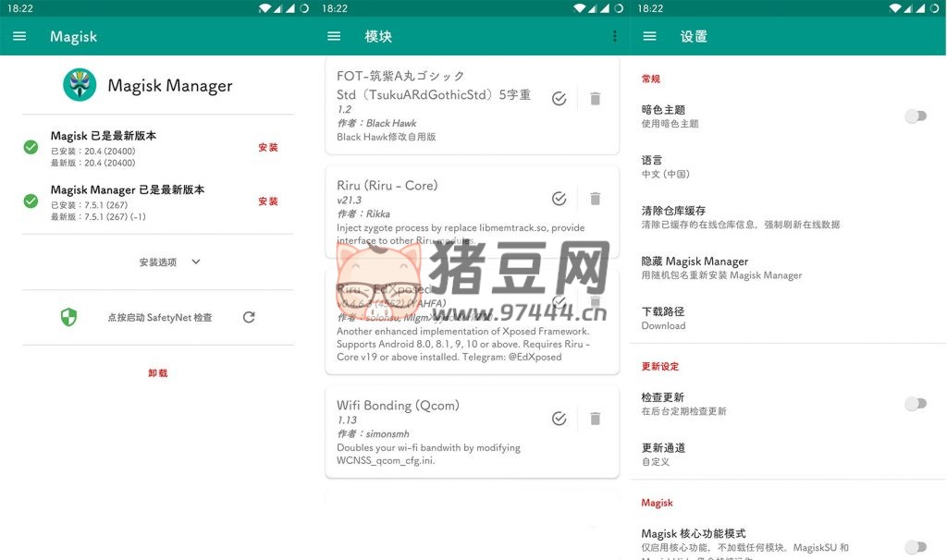
Task: Tap the red 卸载 uninstall button
Action: (158, 373)
